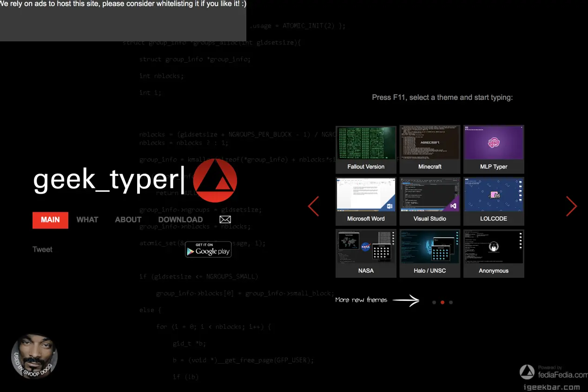The height and width of the screenshot is (392, 588).
Task: Select the NASA theme
Action: coord(366,254)
